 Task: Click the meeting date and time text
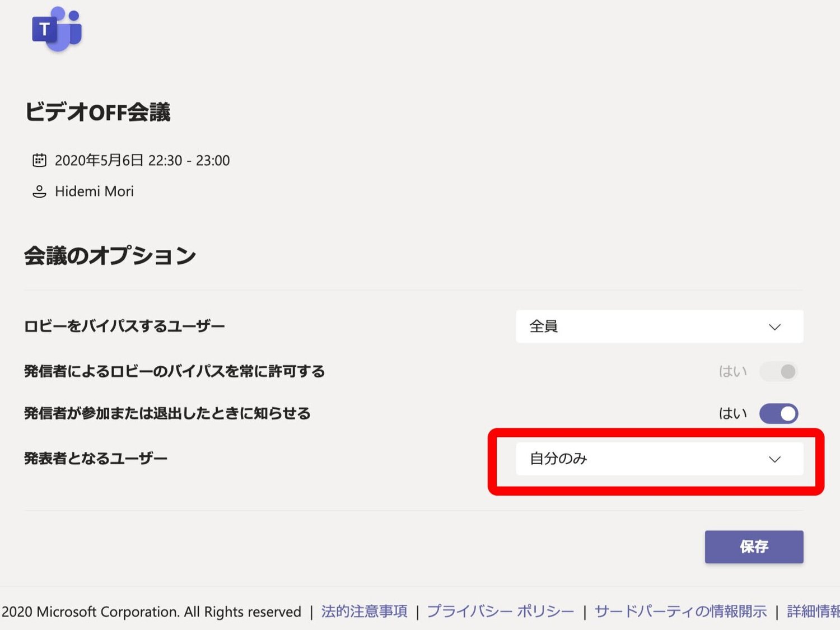142,161
